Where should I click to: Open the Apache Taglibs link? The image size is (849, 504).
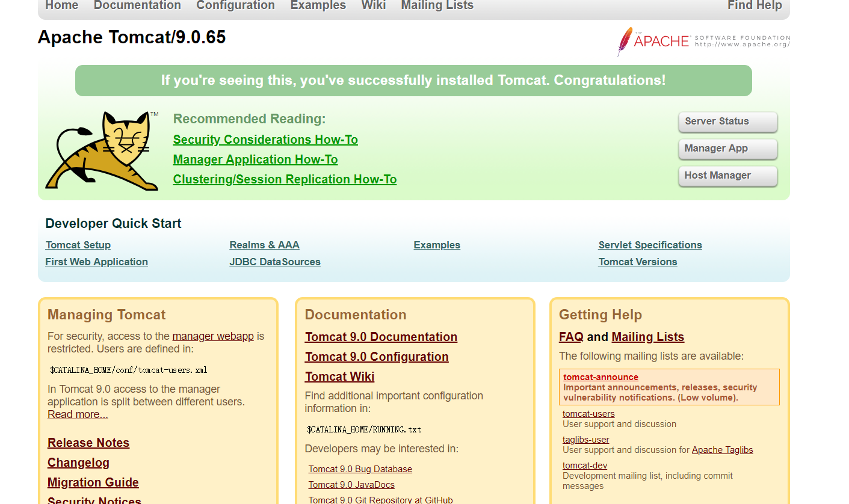point(723,450)
